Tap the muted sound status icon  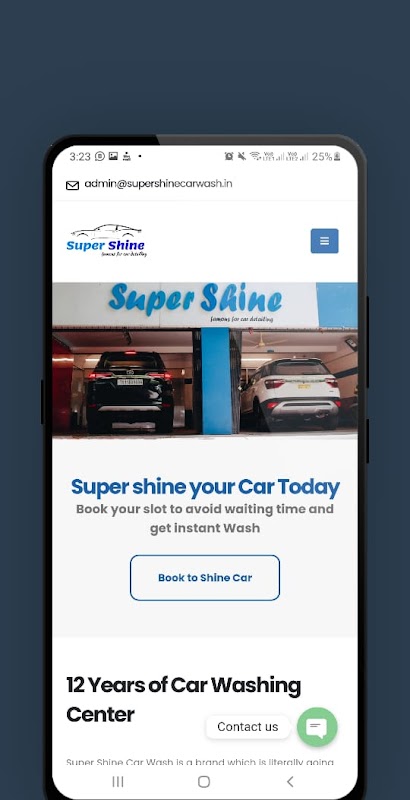pyautogui.click(x=242, y=157)
